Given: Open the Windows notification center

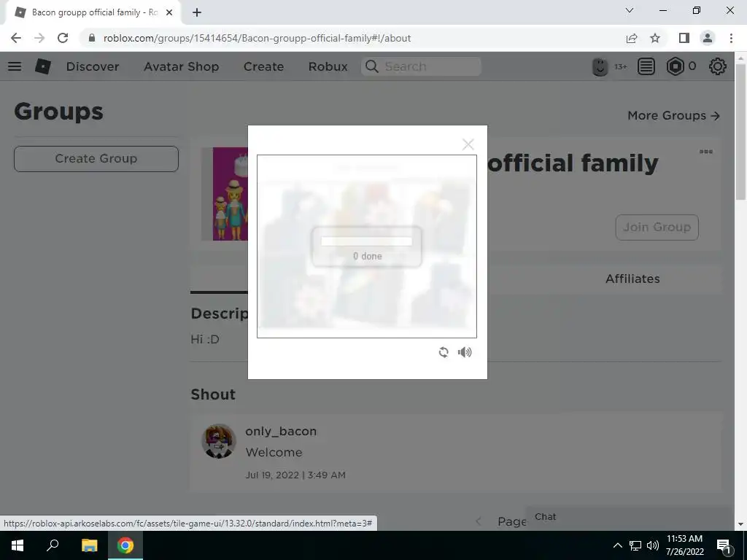Looking at the screenshot, I should pos(724,545).
